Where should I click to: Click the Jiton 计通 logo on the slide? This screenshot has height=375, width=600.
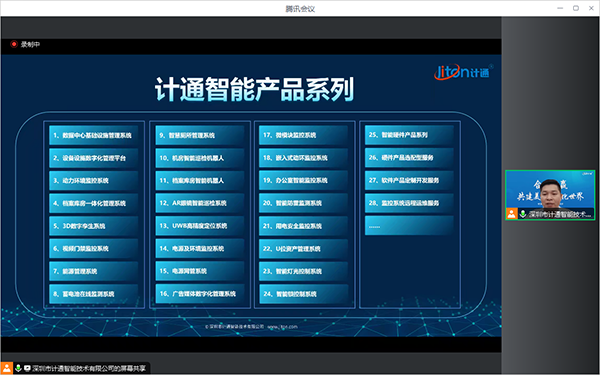[463, 72]
